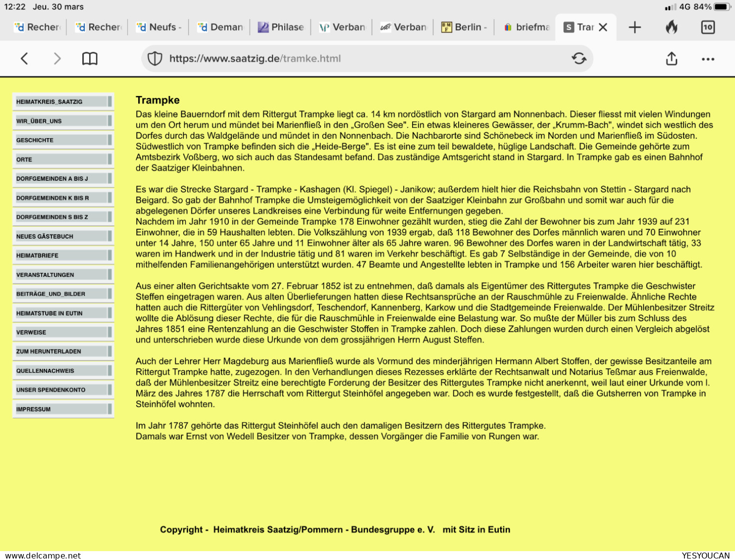
Task: Tap the flame clear-data icon
Action: tap(672, 27)
